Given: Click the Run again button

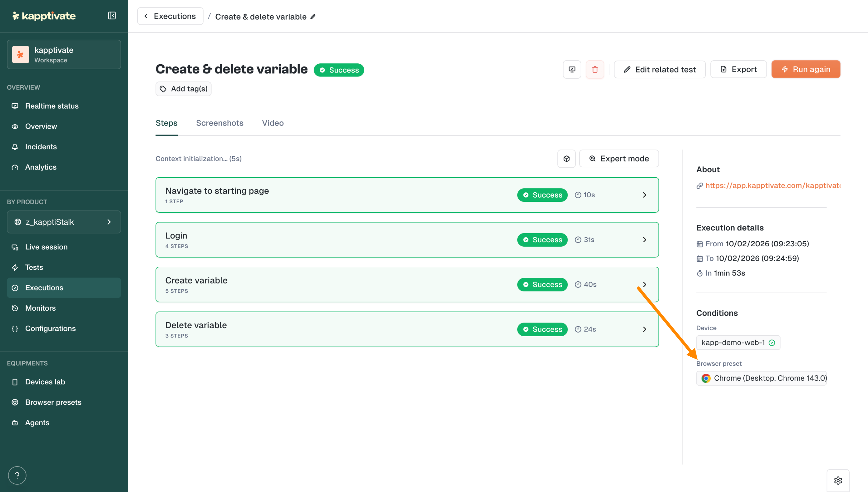Looking at the screenshot, I should click(806, 70).
